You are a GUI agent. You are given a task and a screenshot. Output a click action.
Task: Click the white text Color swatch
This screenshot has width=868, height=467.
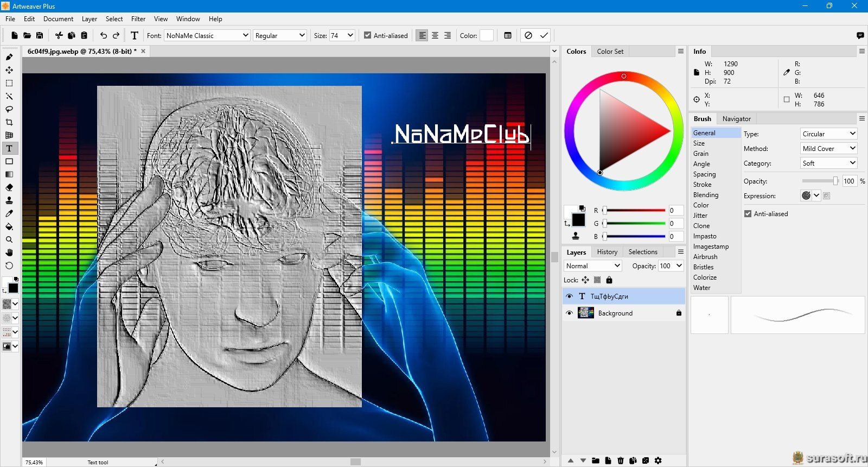[487, 35]
